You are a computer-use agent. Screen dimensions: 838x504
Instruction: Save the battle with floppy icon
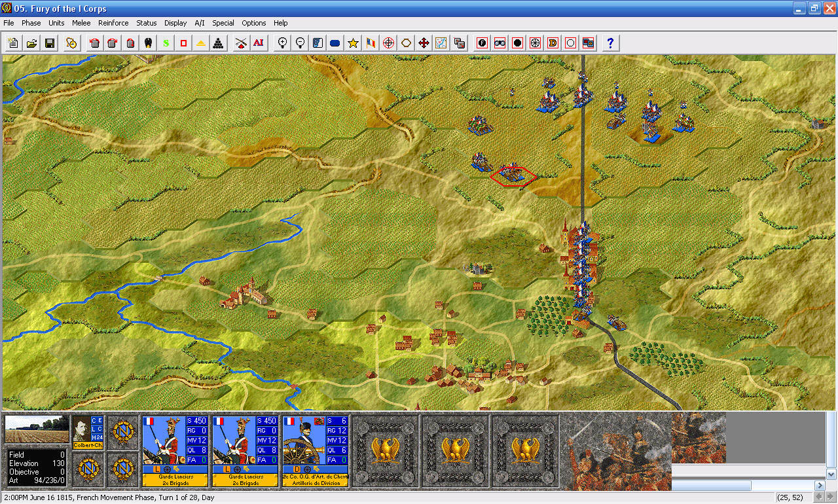50,43
